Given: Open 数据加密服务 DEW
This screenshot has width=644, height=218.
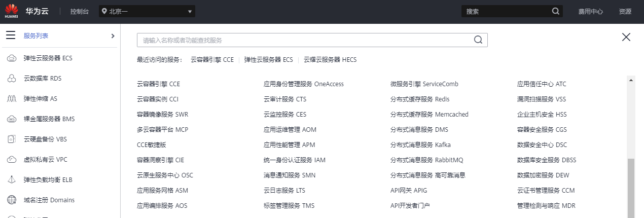Looking at the screenshot, I should pyautogui.click(x=543, y=175).
